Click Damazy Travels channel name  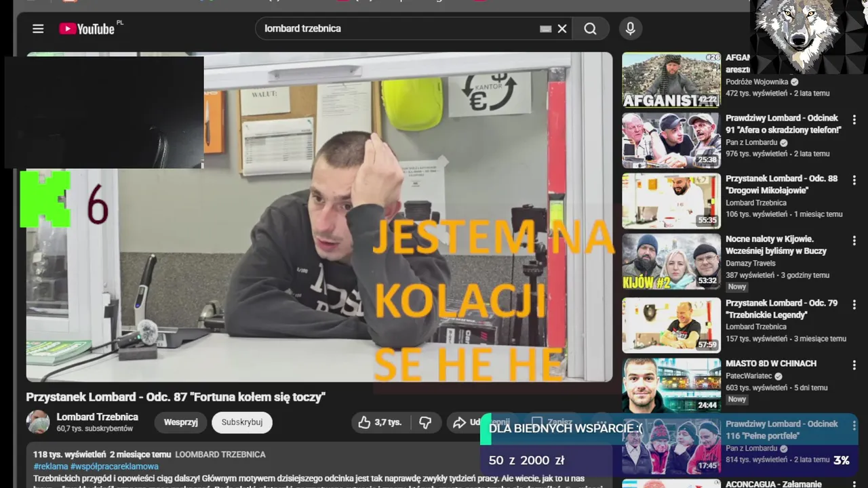[751, 263]
